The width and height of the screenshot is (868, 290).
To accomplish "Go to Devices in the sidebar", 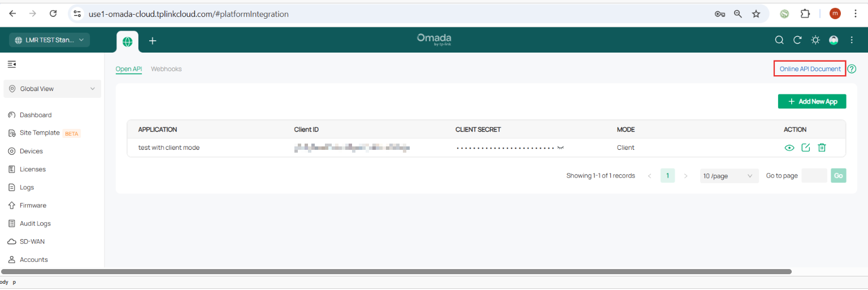I will coord(31,151).
